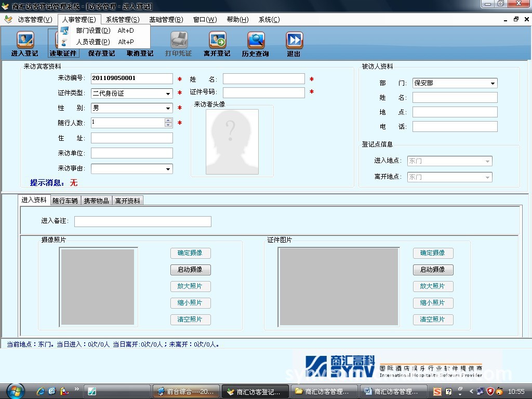Select 部门设置 in the open menu
Screen dimensions: 532x399
93,31
